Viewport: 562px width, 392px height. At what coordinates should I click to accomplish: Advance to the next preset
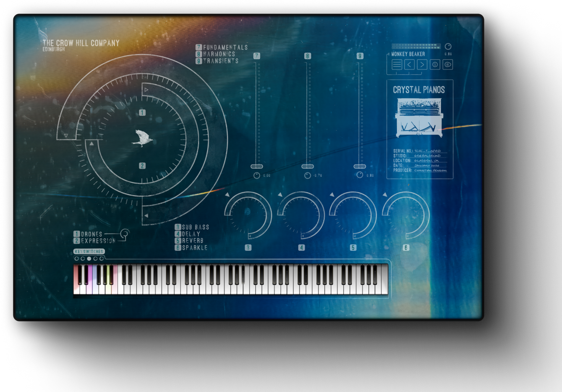(x=422, y=65)
